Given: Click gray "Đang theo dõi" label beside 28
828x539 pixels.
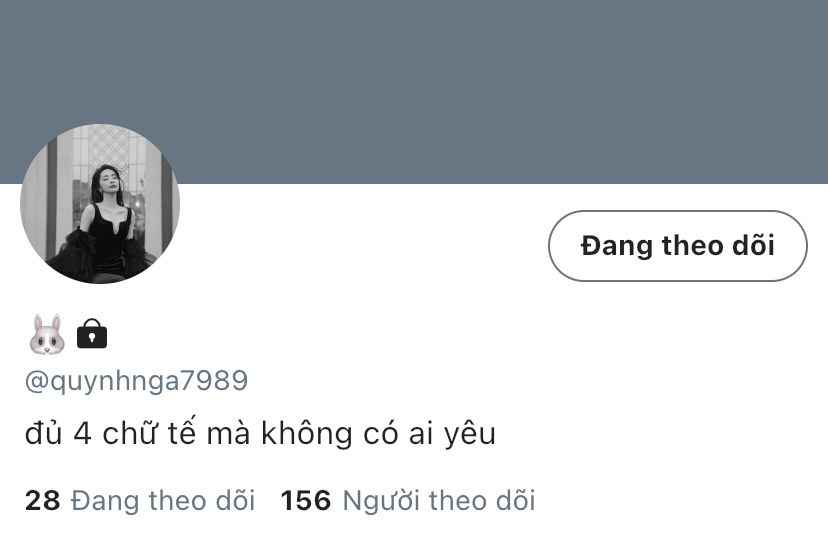Looking at the screenshot, I should point(163,500).
